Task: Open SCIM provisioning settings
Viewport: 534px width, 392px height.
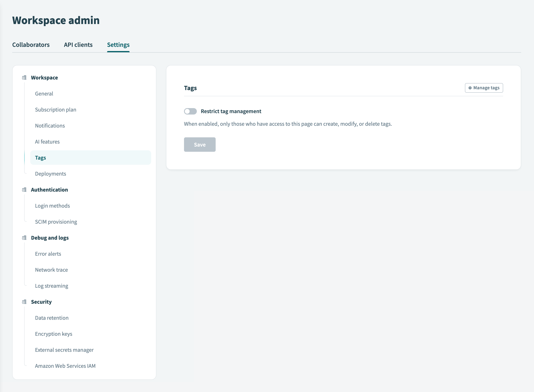Action: coord(56,222)
